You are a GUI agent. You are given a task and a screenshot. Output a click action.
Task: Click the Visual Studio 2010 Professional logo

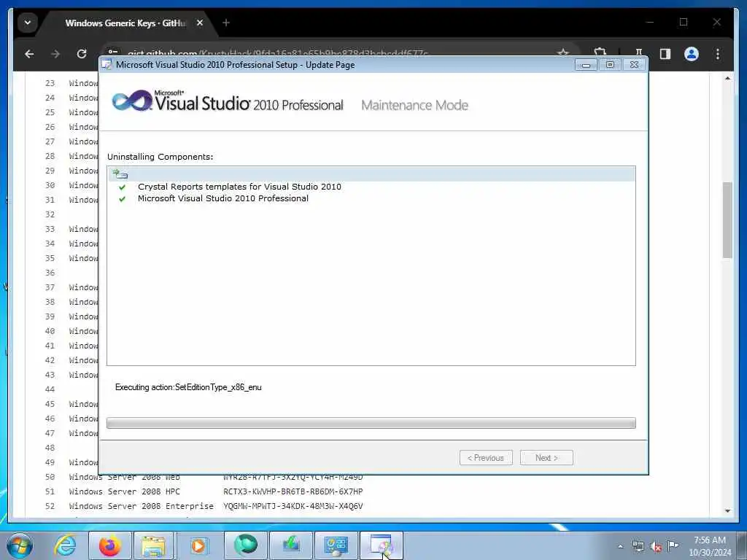[228, 101]
